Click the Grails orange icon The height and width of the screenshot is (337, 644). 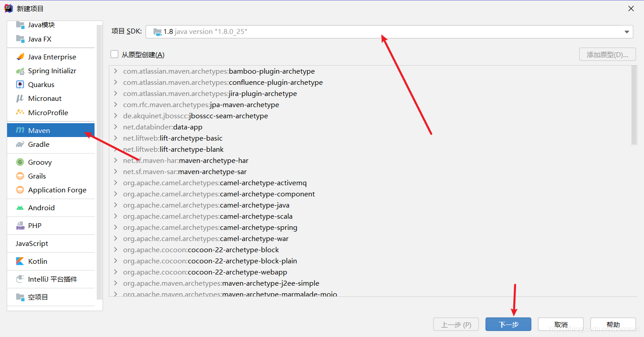click(20, 176)
